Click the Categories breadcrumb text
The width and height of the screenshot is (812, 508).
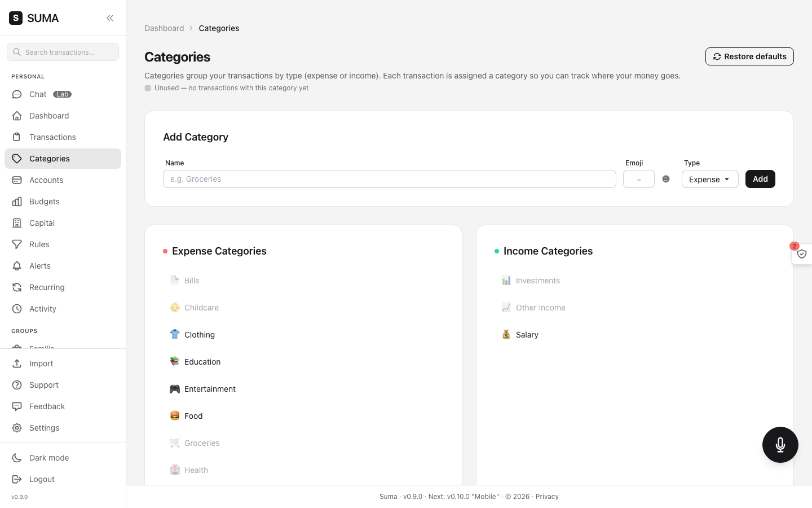(x=219, y=28)
